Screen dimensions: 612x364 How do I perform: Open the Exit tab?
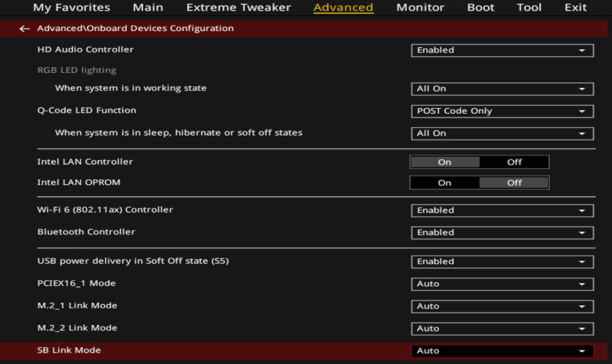click(x=576, y=7)
